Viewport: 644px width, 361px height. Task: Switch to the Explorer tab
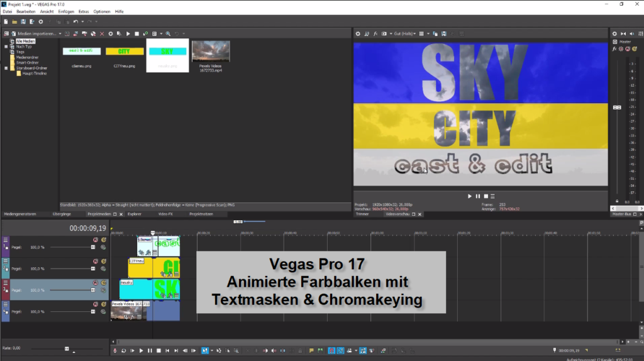pyautogui.click(x=135, y=214)
